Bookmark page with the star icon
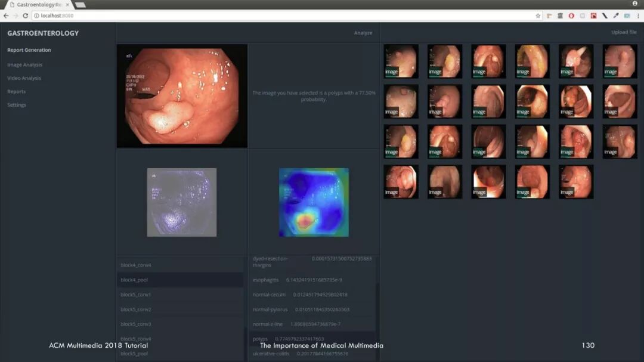The width and height of the screenshot is (644, 362). 538,16
